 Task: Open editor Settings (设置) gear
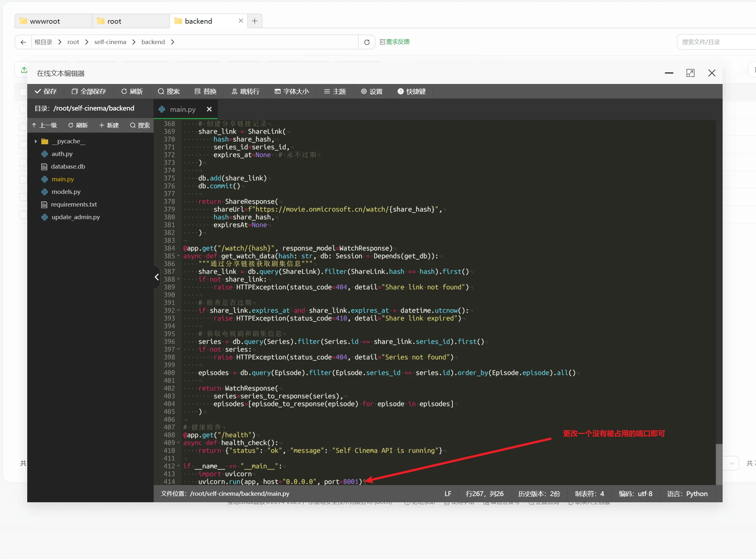(x=372, y=91)
